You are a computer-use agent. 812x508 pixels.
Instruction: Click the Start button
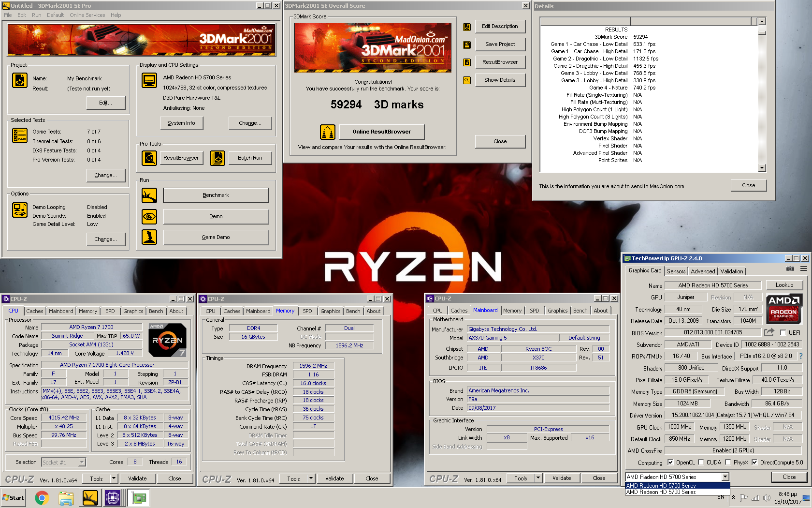tap(14, 497)
